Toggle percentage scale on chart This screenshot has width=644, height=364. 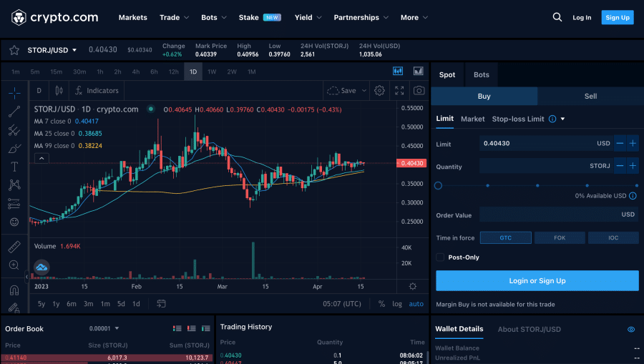[381, 304]
